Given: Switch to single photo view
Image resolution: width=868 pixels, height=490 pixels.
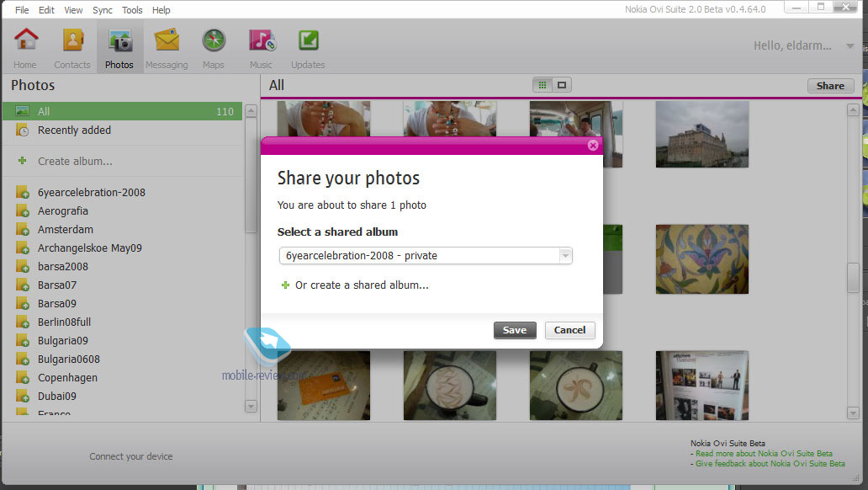Looking at the screenshot, I should 562,85.
